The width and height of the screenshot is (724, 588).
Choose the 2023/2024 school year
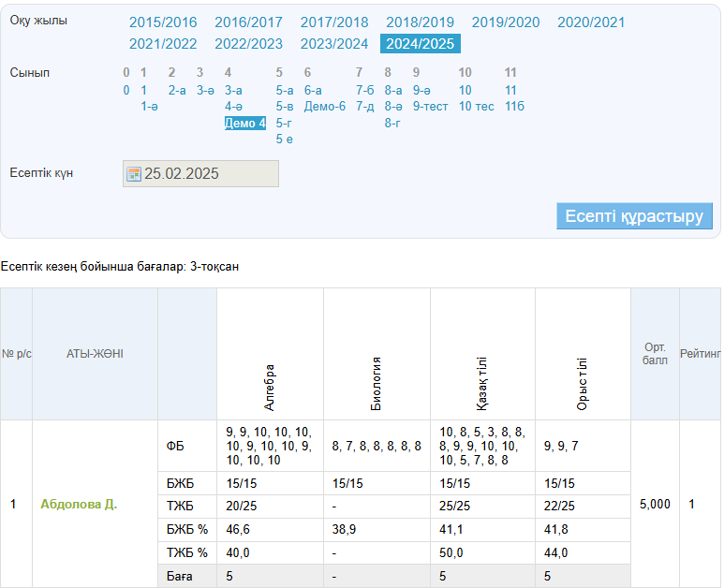click(x=334, y=43)
